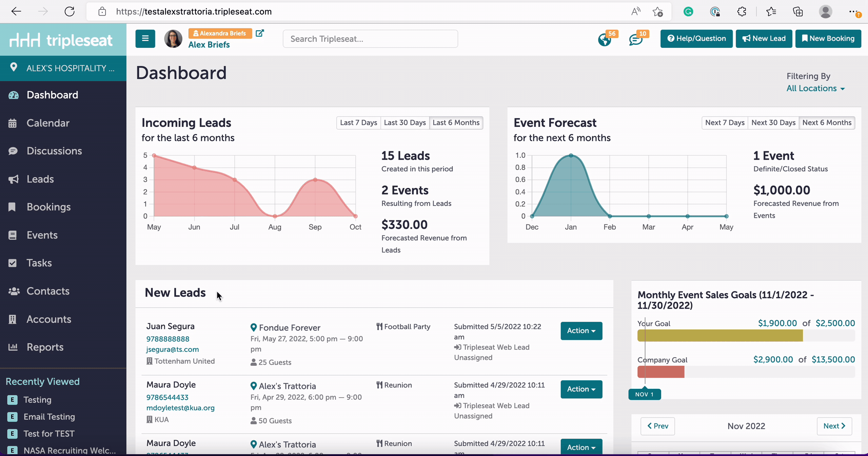The image size is (868, 456).
Task: Show Incoming Leads for Last 30 Days
Action: 405,122
